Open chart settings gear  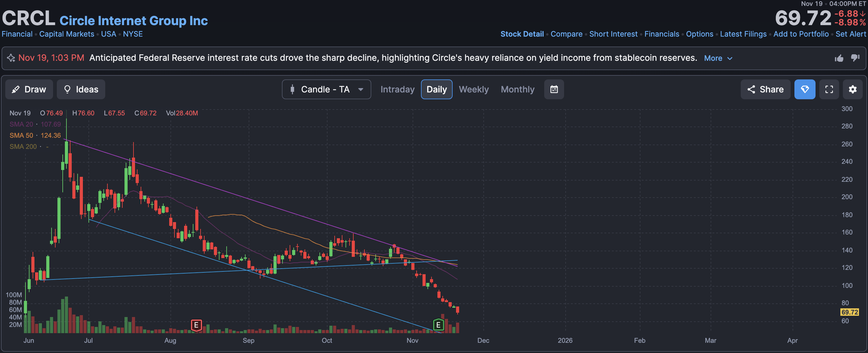pyautogui.click(x=852, y=89)
